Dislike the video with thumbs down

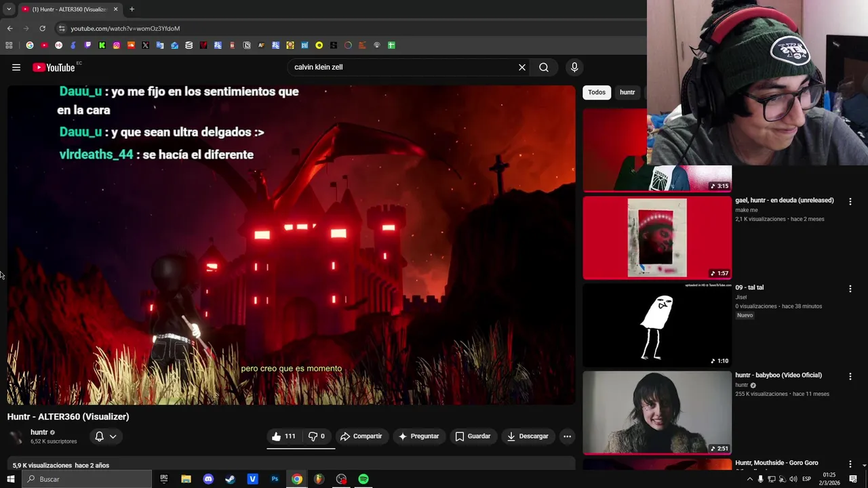point(317,436)
